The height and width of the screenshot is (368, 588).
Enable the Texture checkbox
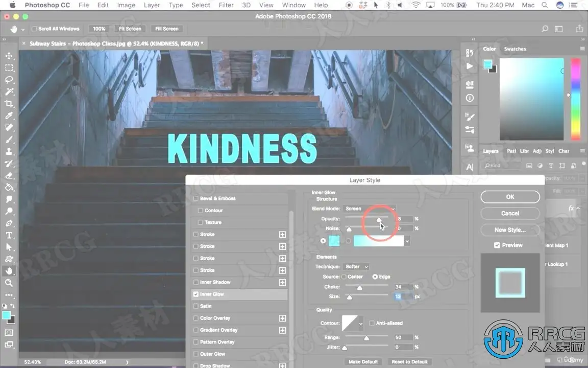200,222
